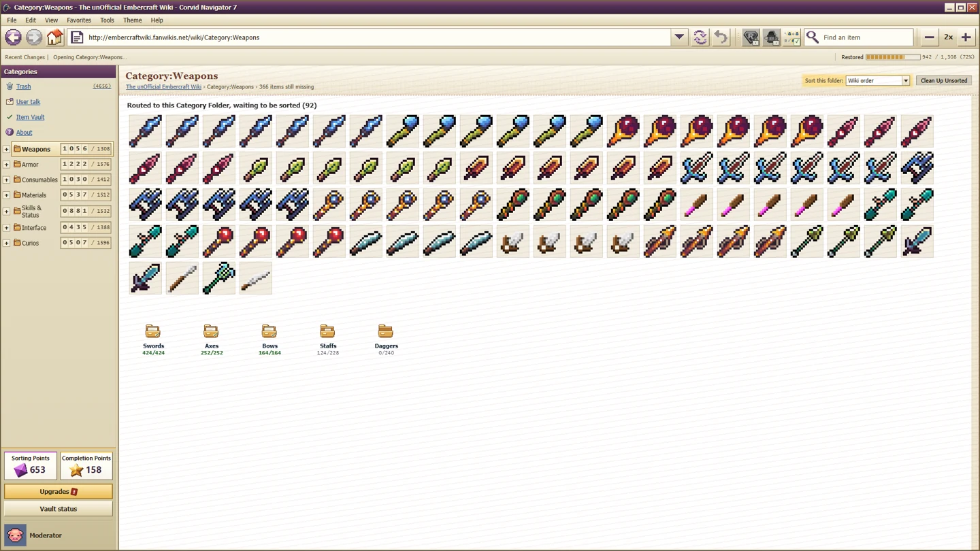Image resolution: width=980 pixels, height=551 pixels.
Task: Click the locked robot helper toolbar icon
Action: (771, 37)
